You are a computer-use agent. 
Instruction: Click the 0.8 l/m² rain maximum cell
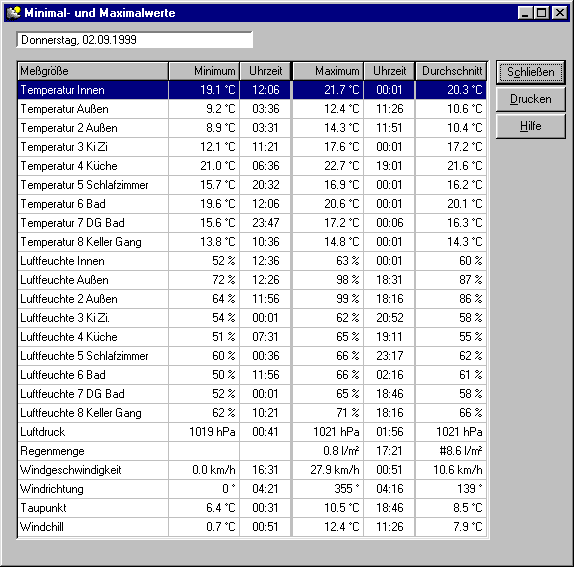pos(328,452)
